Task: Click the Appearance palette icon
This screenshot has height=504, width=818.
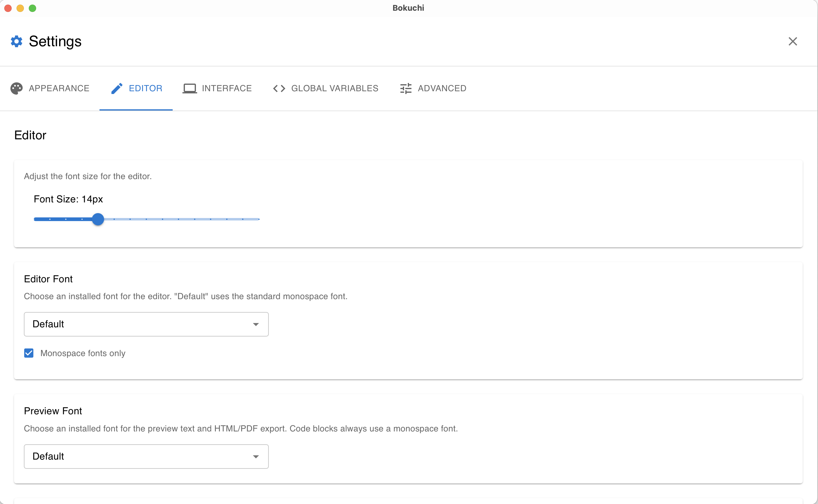Action: tap(17, 88)
